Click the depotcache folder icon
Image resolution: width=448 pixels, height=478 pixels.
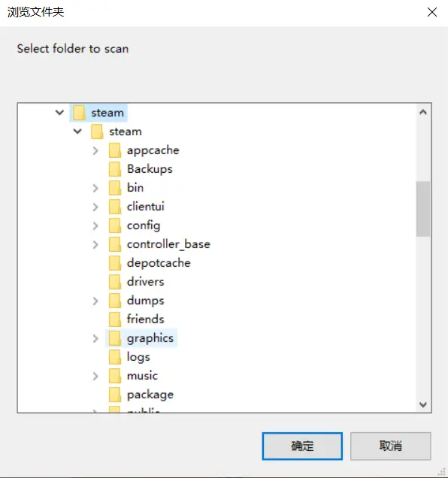coord(115,263)
